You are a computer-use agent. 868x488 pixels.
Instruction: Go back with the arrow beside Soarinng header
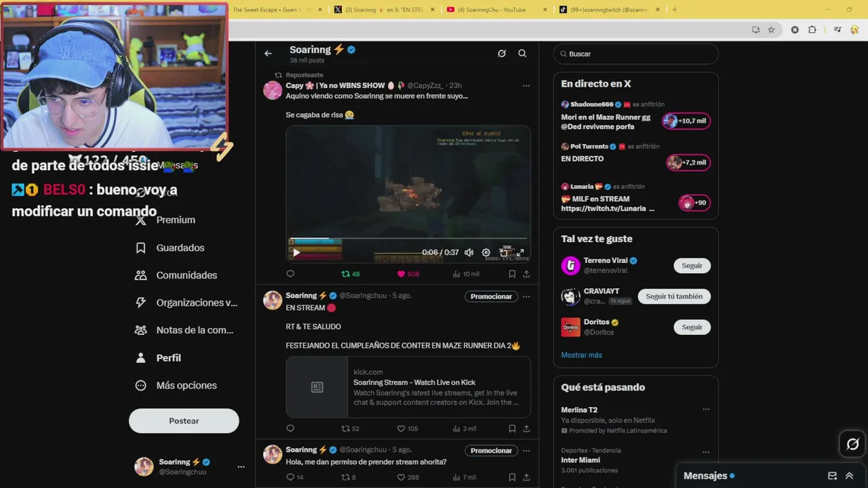(x=268, y=54)
